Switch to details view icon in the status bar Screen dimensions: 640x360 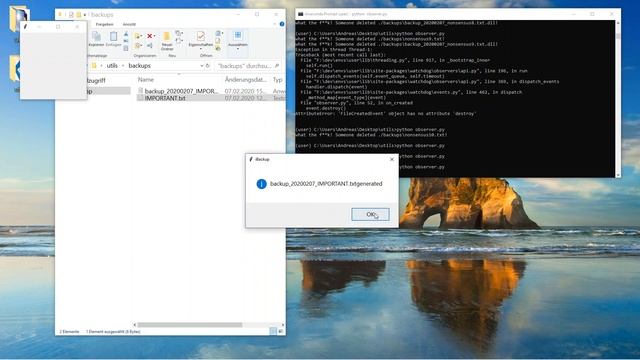(x=273, y=331)
